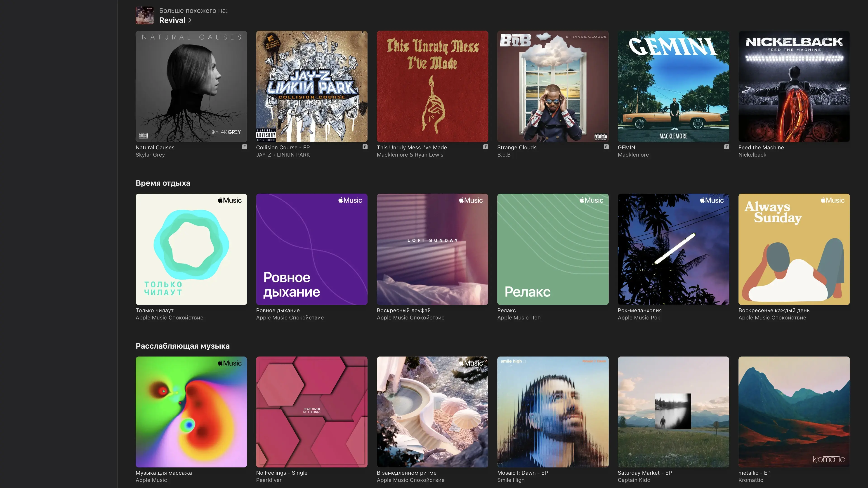Open the Lofi Sunday playlist cover
The width and height of the screenshot is (868, 488).
pos(432,249)
